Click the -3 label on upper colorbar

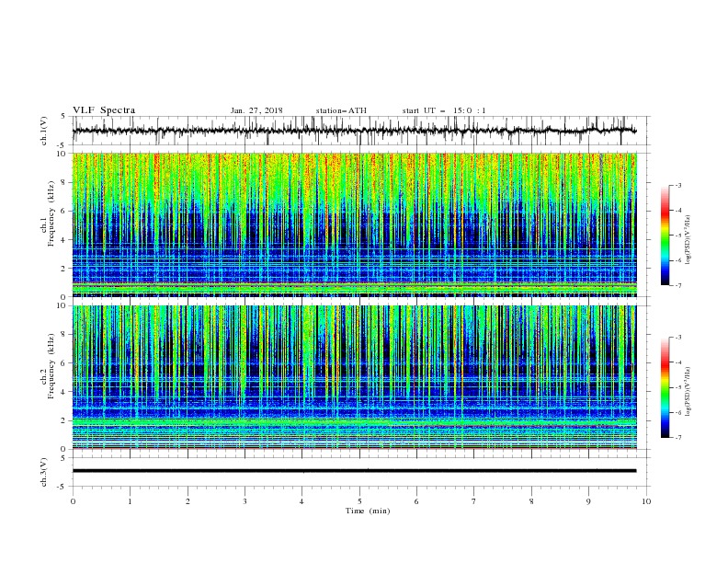677,185
